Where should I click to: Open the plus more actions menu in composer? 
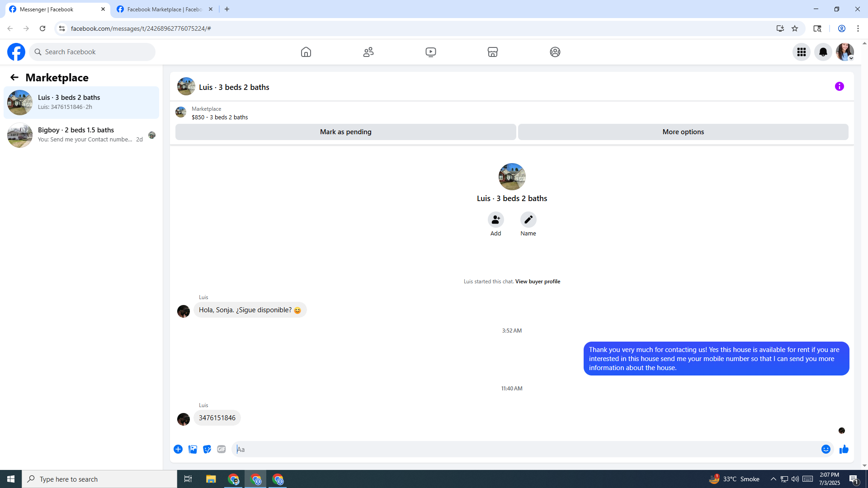click(x=178, y=449)
